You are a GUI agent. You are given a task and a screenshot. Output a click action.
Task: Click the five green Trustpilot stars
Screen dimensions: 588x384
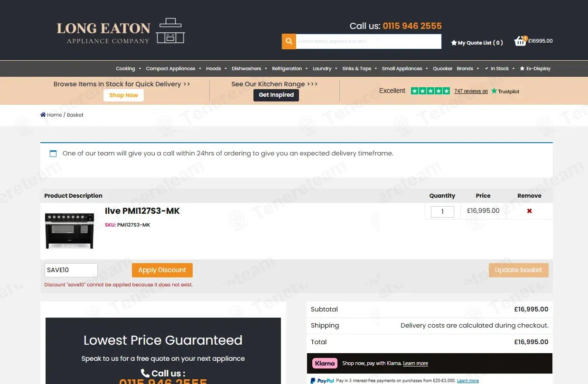click(x=430, y=91)
